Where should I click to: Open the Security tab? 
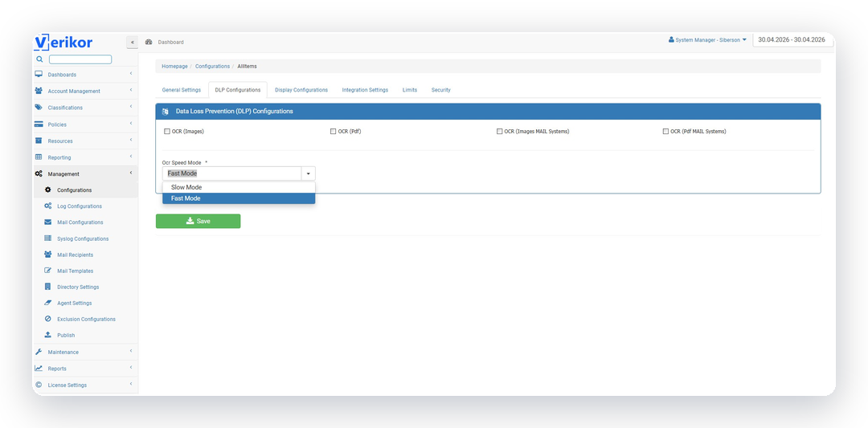440,90
